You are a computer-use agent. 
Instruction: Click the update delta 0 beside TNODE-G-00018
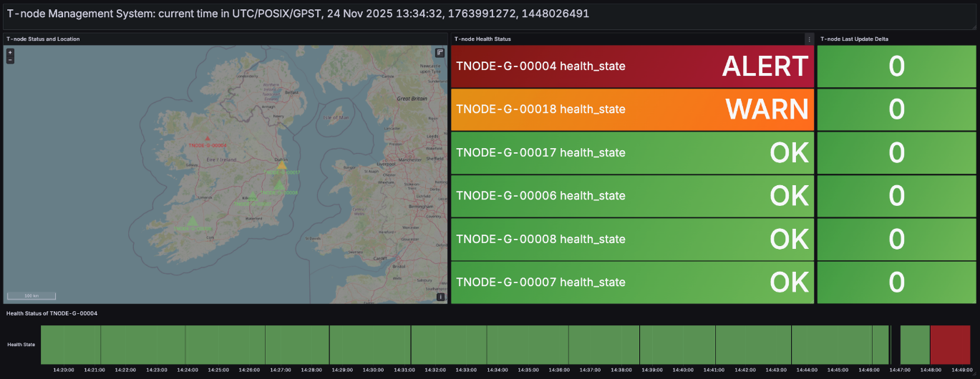[896, 109]
